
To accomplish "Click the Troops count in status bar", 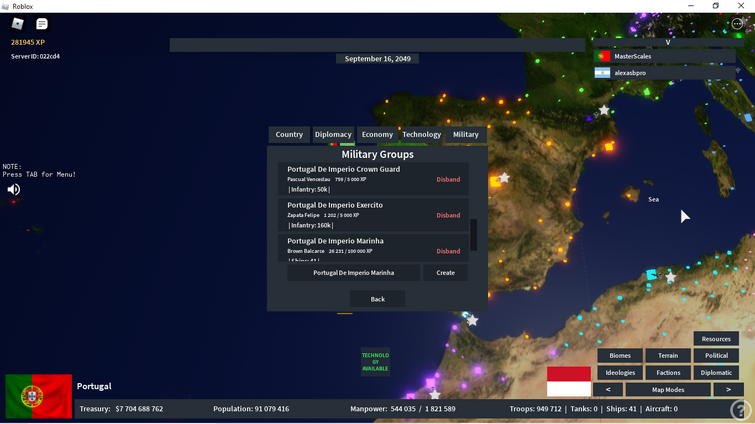I will click(x=535, y=409).
